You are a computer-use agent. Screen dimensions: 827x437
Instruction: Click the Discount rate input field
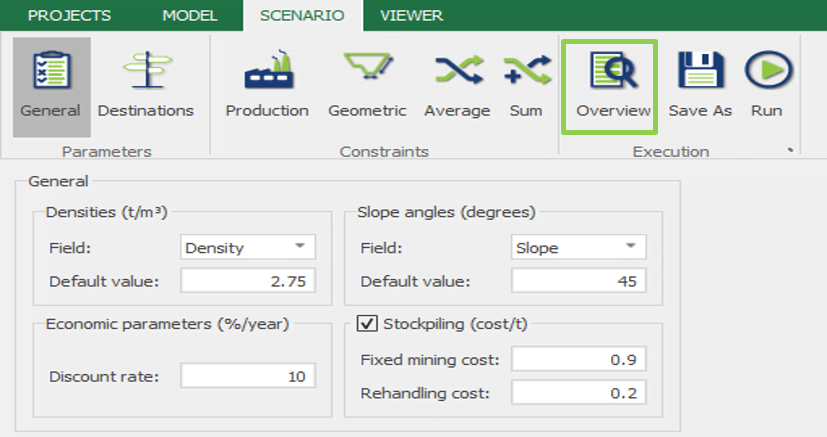tap(248, 376)
